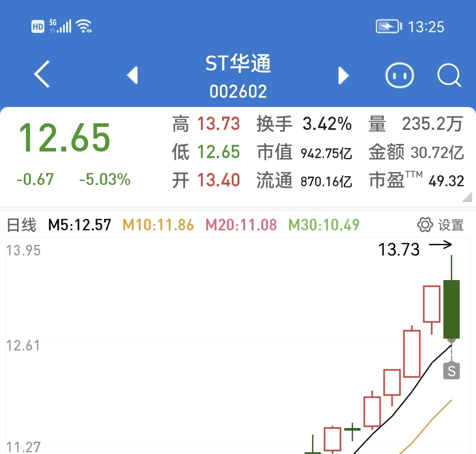
Task: Open chart settings gear icon
Action: tap(425, 225)
